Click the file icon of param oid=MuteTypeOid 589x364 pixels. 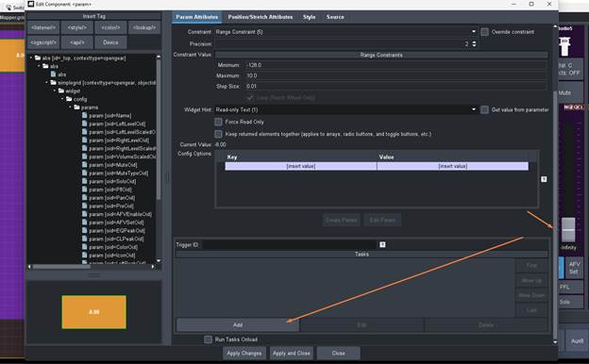click(x=85, y=173)
